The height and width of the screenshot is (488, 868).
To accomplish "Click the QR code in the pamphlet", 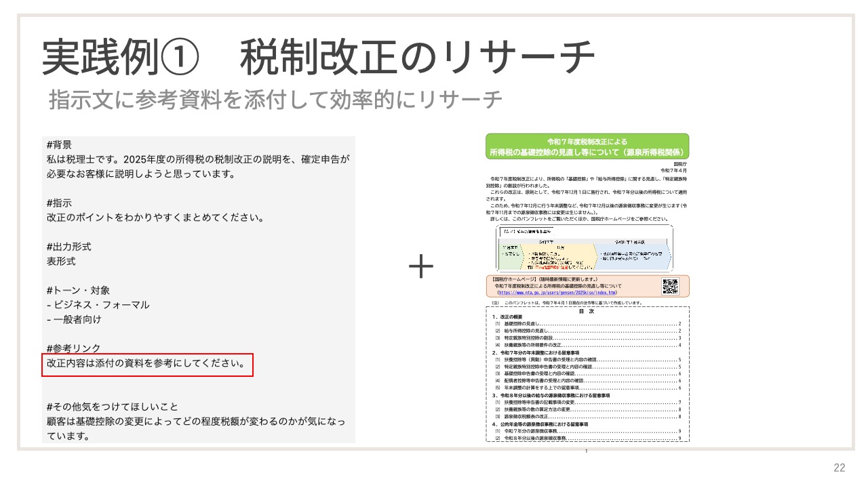I will 670,286.
